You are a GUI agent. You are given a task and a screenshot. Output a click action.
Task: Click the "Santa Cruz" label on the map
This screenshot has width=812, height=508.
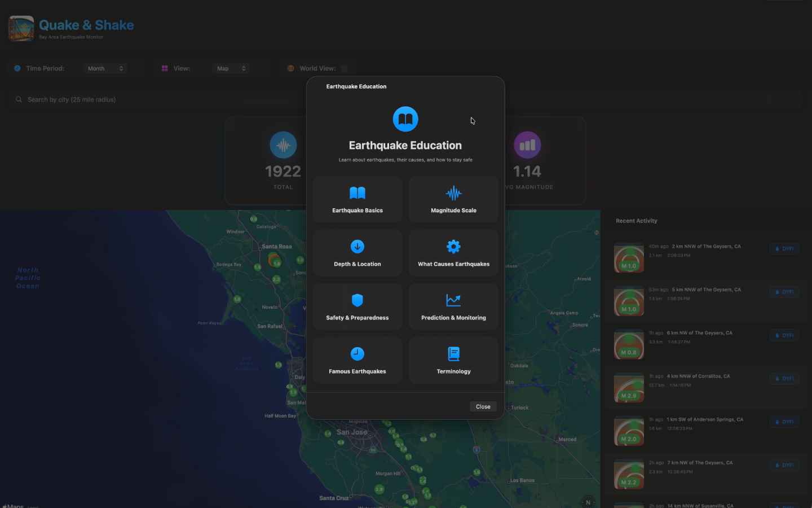coord(334,498)
